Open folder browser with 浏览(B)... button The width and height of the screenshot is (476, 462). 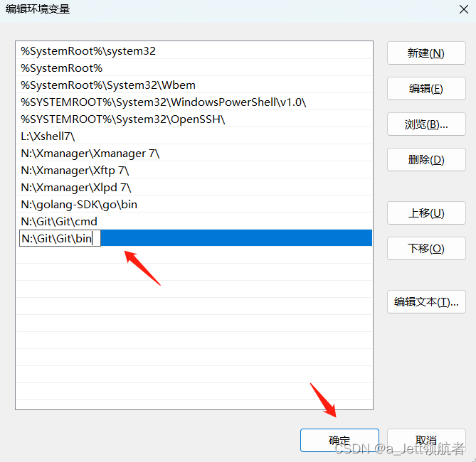point(426,124)
